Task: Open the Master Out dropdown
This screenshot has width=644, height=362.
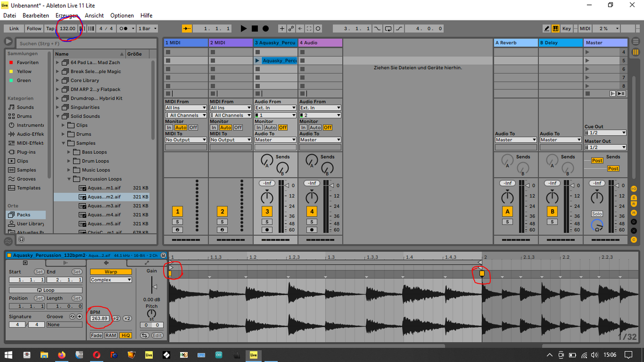Action: tap(605, 147)
